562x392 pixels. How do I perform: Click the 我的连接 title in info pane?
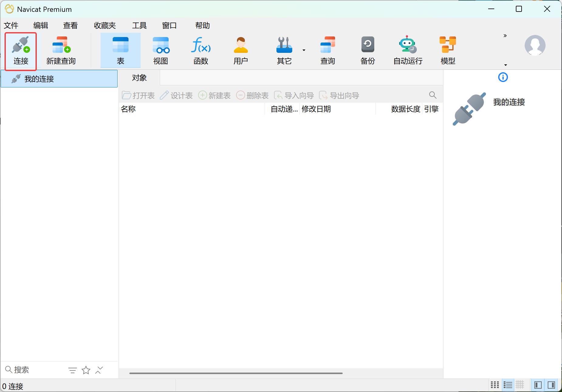click(509, 102)
